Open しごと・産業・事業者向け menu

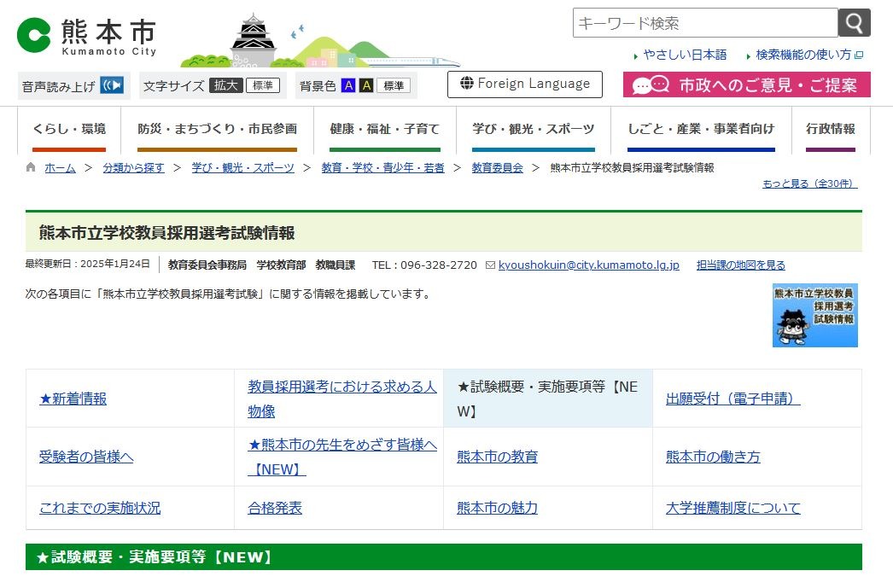701,130
